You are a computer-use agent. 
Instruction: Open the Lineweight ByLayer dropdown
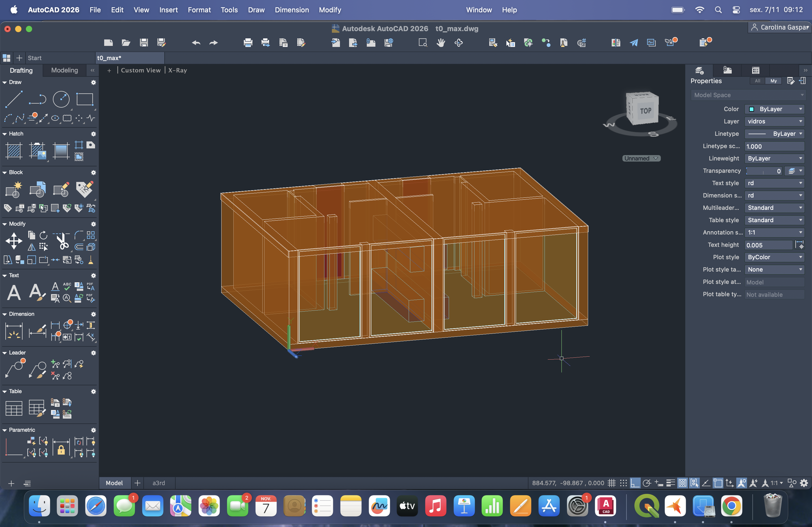coord(774,159)
